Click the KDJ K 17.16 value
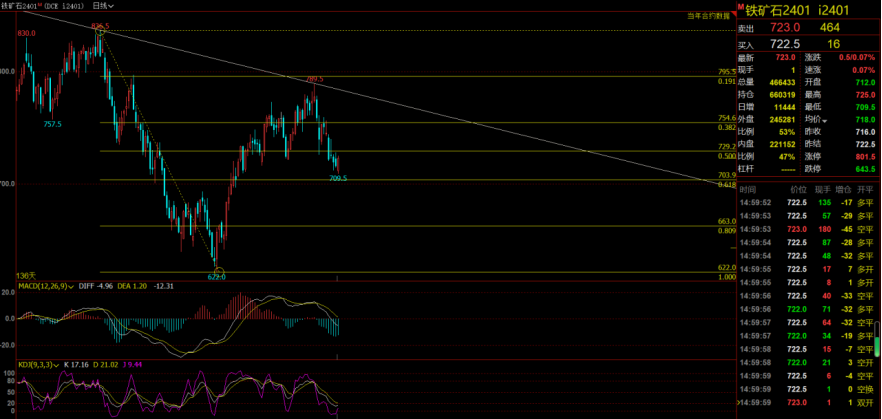 pyautogui.click(x=75, y=365)
